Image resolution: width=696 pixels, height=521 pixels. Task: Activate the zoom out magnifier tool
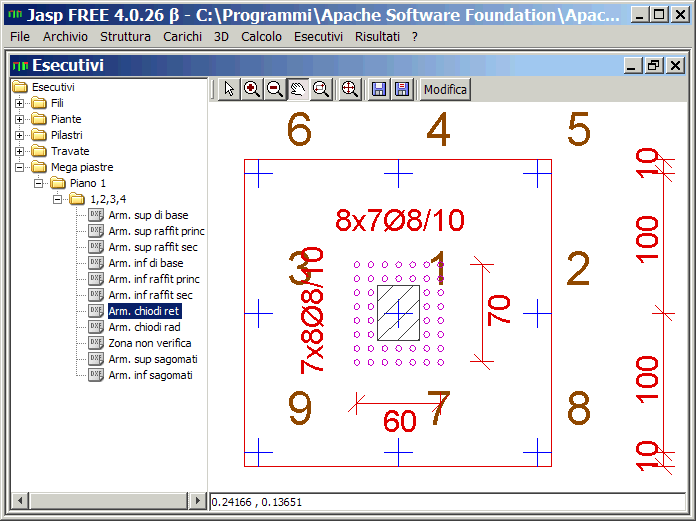coord(275,90)
